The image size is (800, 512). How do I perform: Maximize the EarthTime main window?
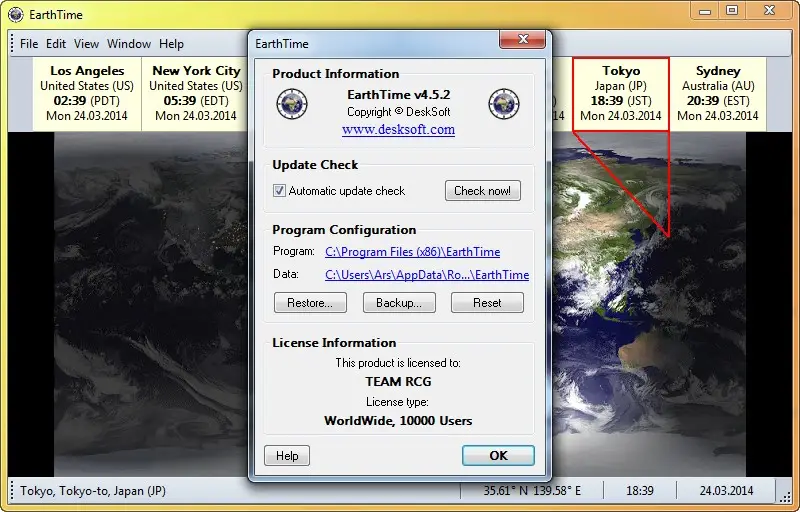pos(732,11)
